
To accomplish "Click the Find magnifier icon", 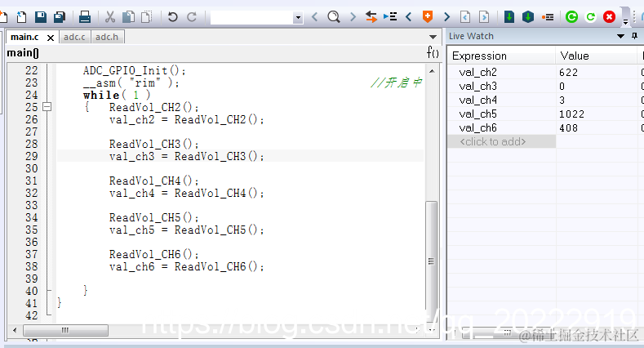I will (334, 17).
